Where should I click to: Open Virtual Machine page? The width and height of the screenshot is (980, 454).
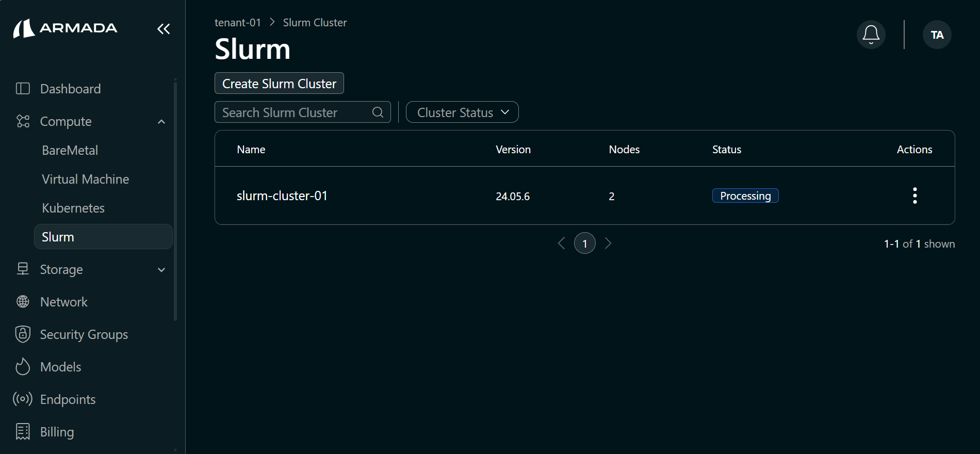click(x=86, y=179)
